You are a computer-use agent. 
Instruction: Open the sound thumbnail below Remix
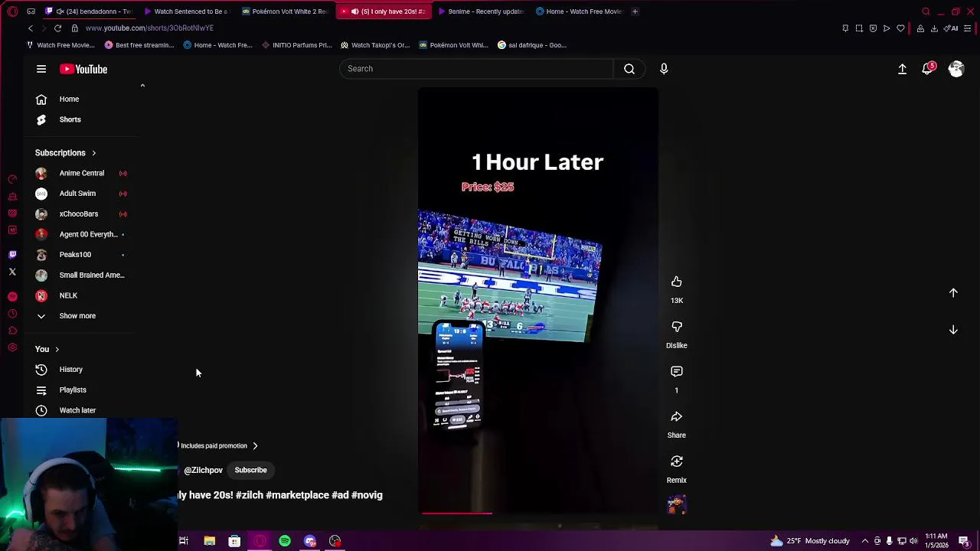pos(677,504)
